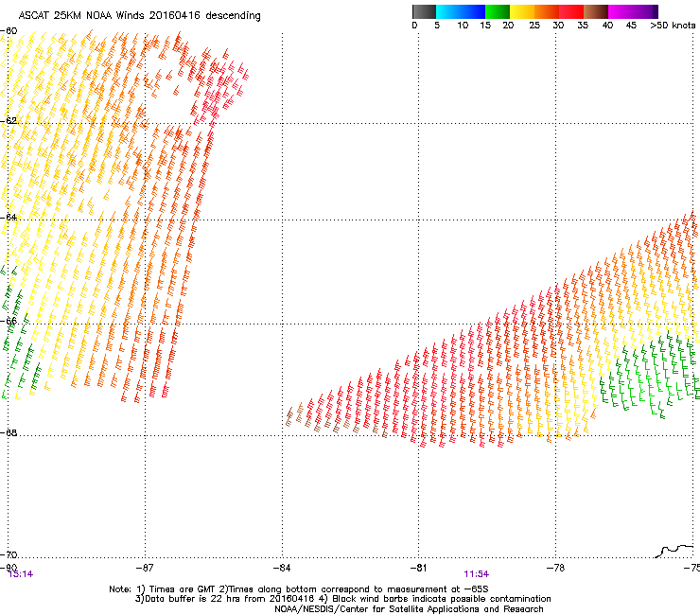Click the '25' legend scale label
The height and width of the screenshot is (615, 700).
(534, 26)
